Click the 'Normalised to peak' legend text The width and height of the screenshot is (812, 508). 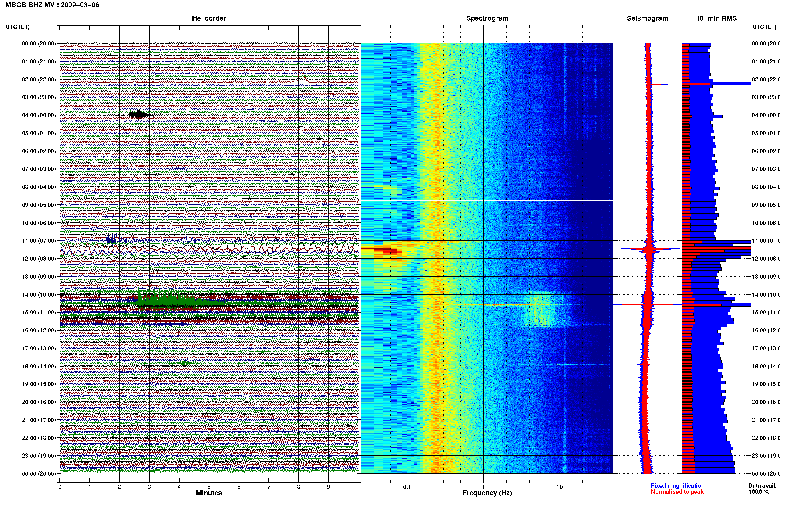pos(677,492)
